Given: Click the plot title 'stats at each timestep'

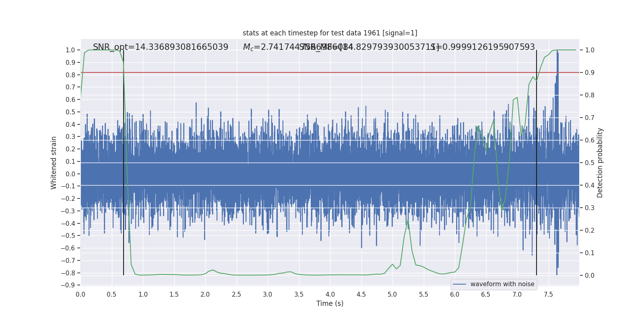Looking at the screenshot, I should pyautogui.click(x=330, y=33).
